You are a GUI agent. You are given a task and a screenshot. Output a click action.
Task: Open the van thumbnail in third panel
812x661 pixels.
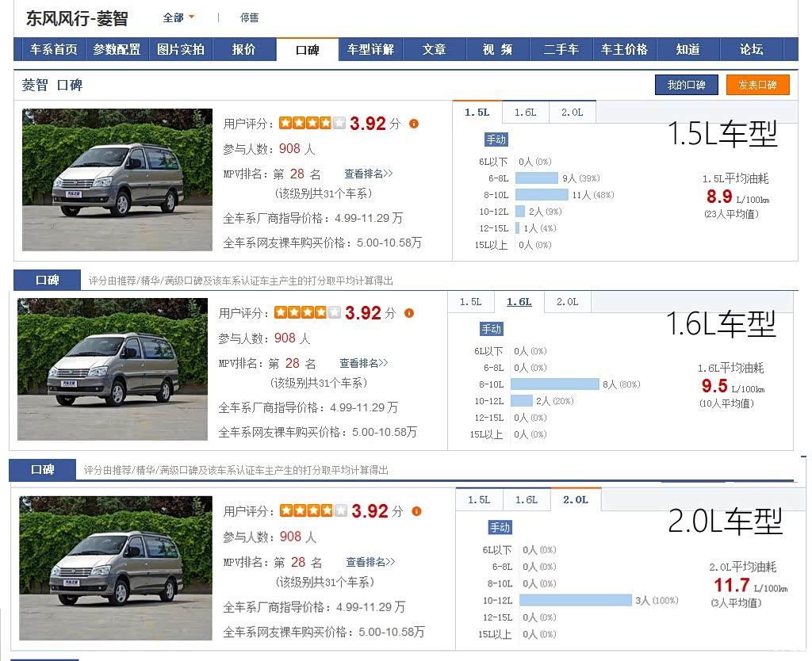116,567
